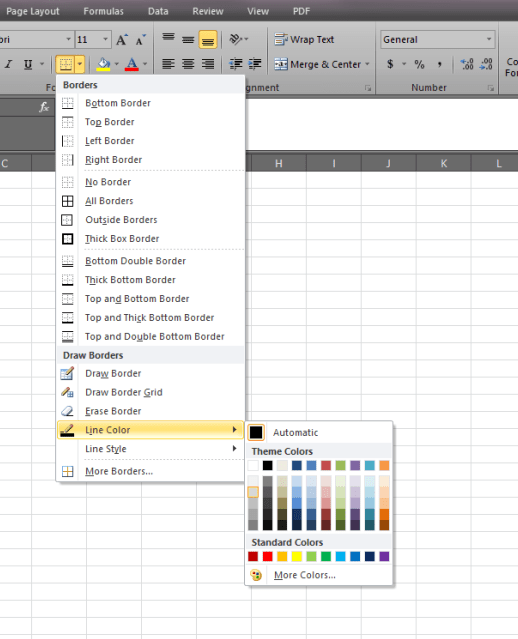Switch to the View tab

pos(258,11)
